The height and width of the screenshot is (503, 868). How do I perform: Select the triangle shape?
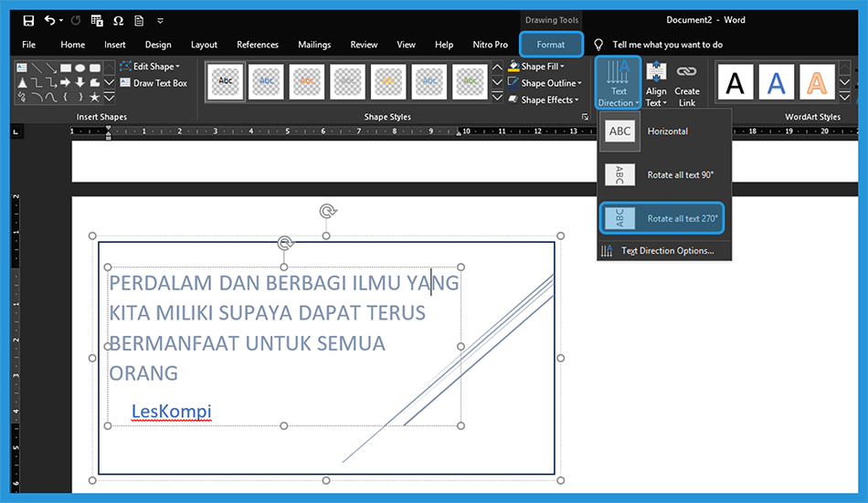[x=22, y=82]
